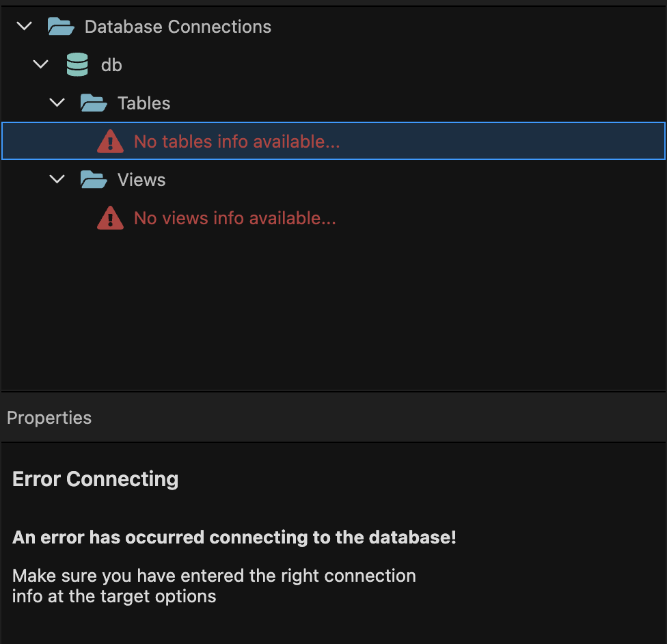Select the 'No views info available...' row

[234, 218]
